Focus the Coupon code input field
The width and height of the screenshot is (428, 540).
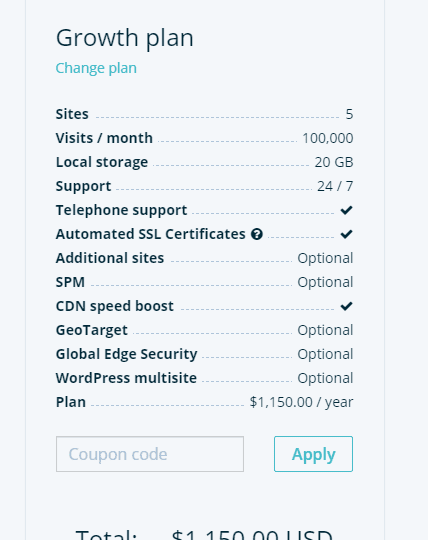(x=150, y=454)
